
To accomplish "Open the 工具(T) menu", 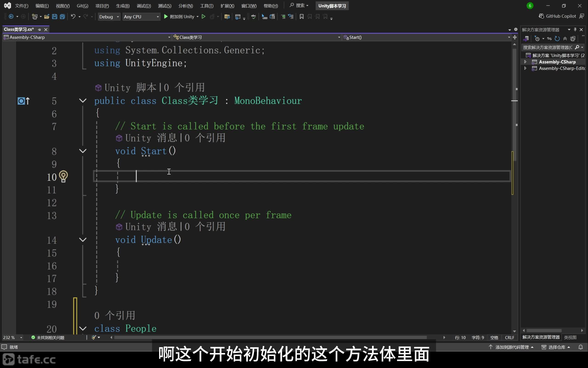I will tap(206, 6).
